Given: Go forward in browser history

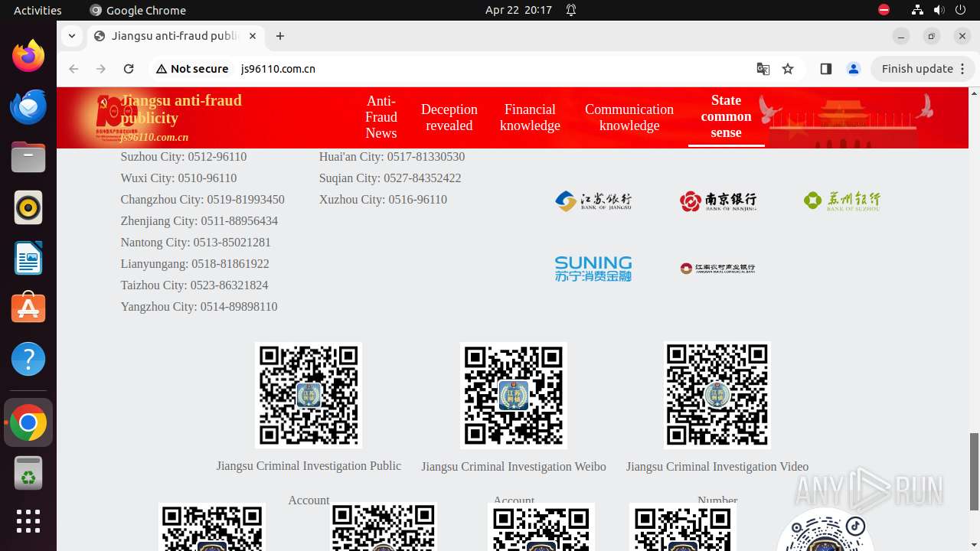Looking at the screenshot, I should pyautogui.click(x=101, y=69).
